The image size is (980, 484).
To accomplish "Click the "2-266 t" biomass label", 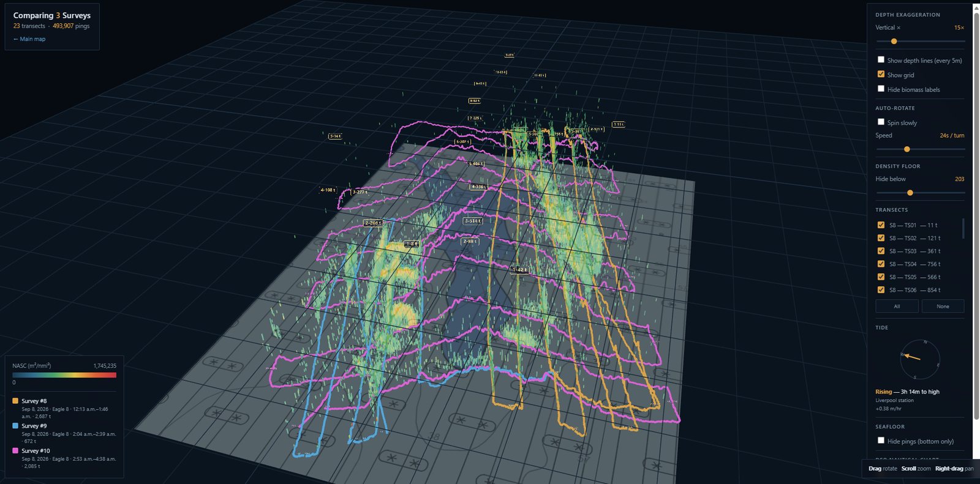I will click(373, 223).
